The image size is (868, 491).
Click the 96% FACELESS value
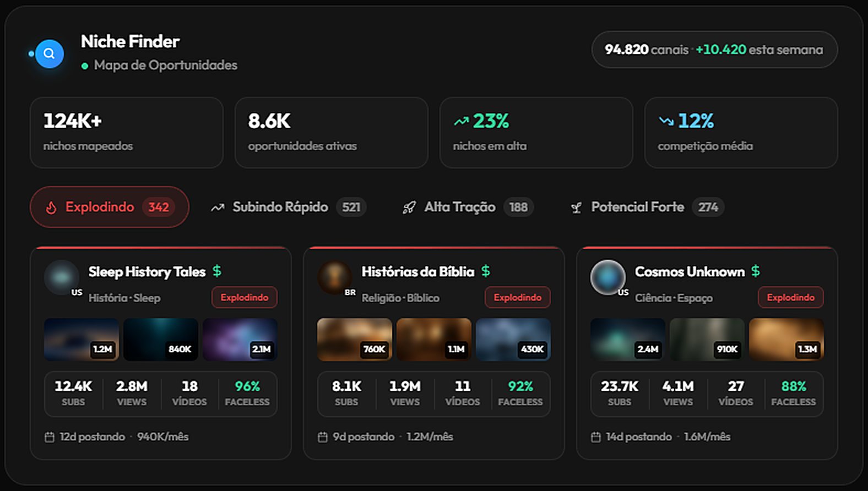point(247,386)
